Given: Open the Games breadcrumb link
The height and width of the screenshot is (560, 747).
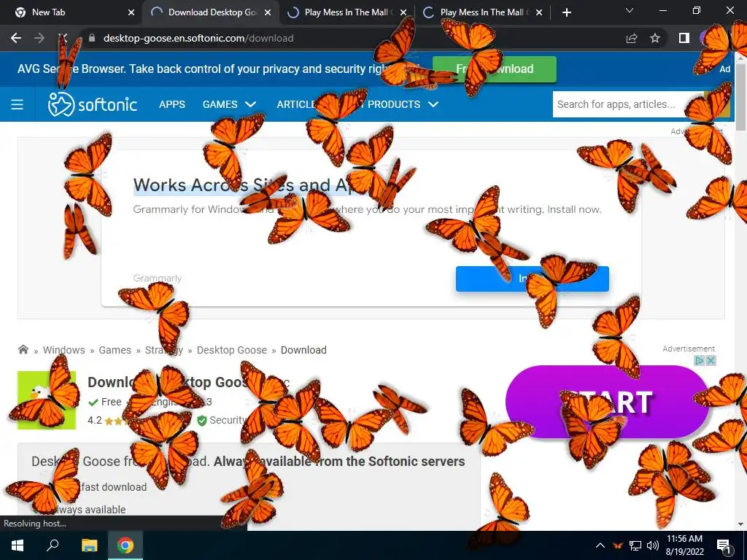Looking at the screenshot, I should click(x=115, y=350).
